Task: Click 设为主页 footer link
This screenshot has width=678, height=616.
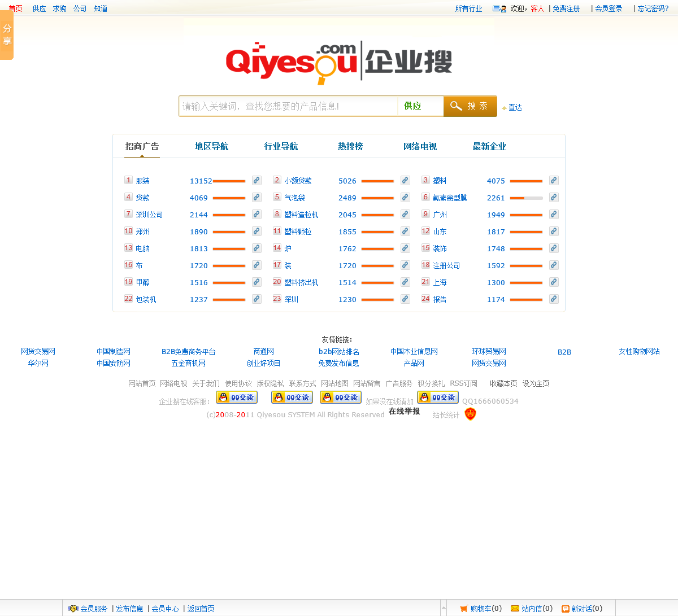Action: tap(536, 383)
